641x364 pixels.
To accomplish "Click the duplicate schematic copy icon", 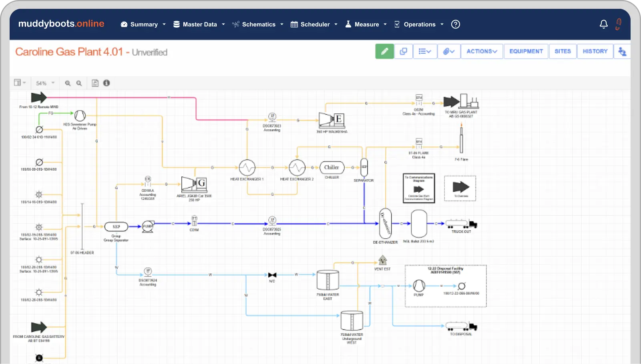I will (x=404, y=51).
